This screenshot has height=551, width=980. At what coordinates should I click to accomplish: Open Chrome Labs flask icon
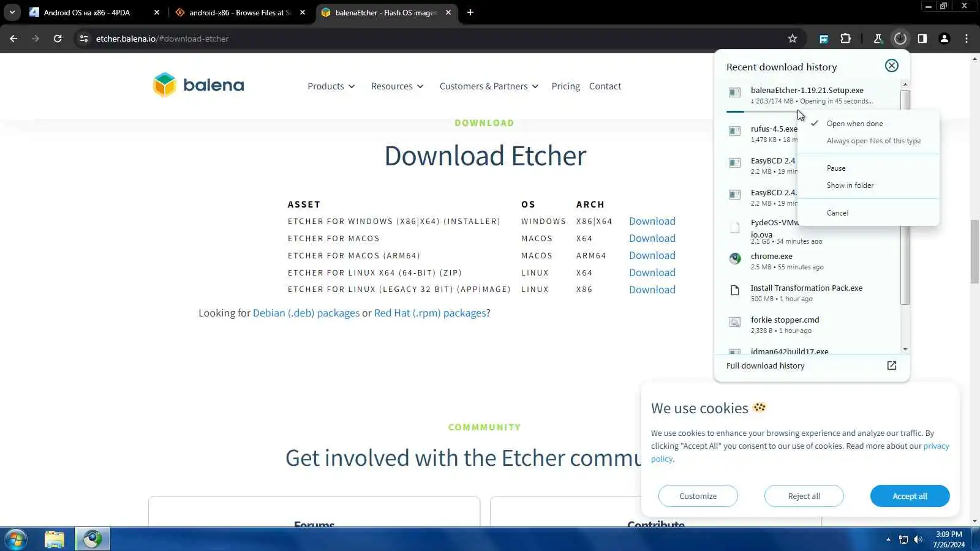[x=878, y=39]
